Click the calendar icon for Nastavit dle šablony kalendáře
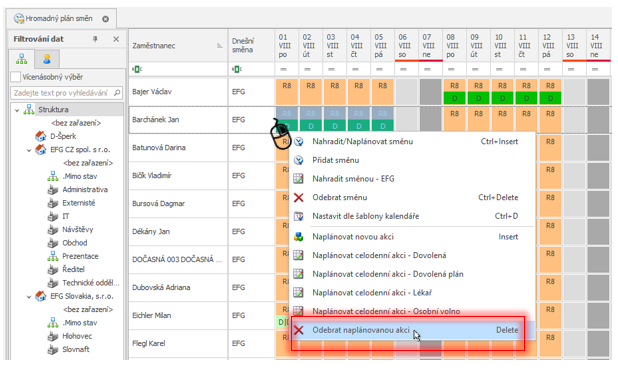 coord(299,216)
